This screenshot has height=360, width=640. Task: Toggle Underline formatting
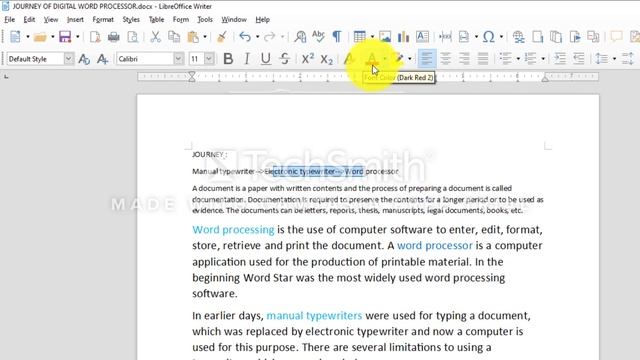click(266, 59)
